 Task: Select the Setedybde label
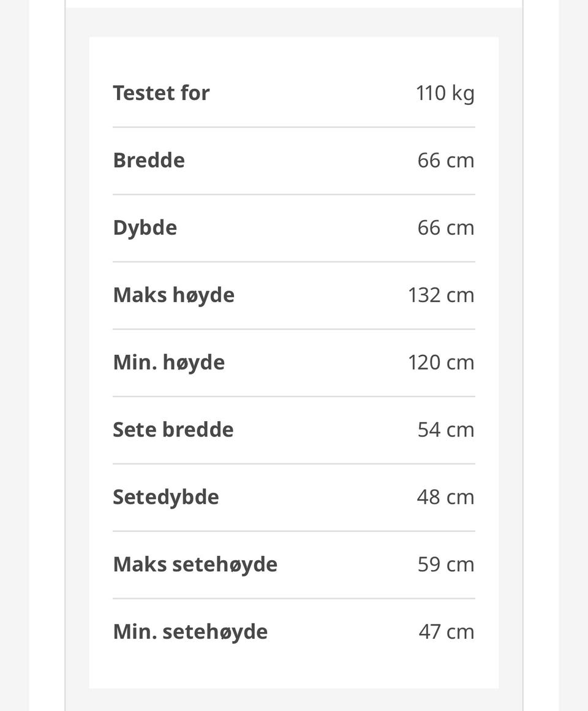[x=166, y=498]
